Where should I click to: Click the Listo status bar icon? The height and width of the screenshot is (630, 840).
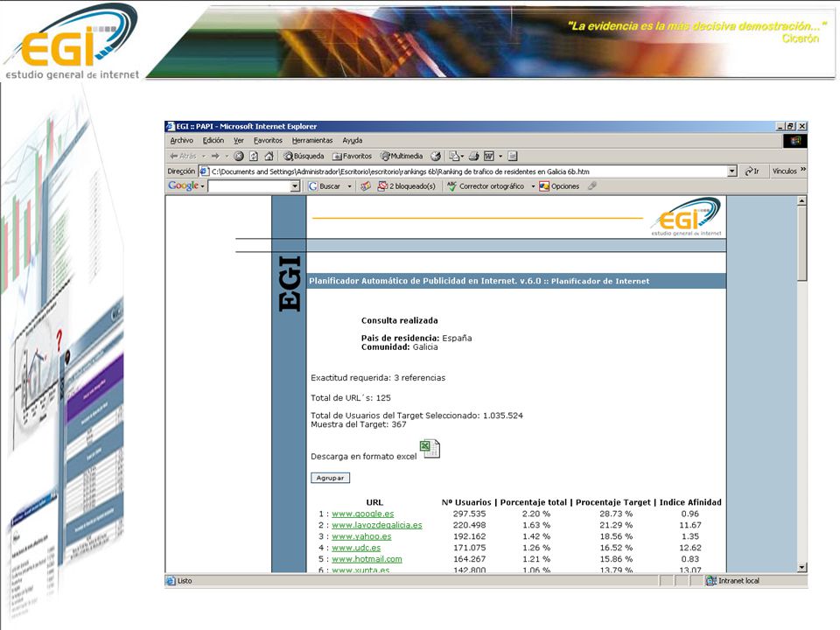tap(171, 581)
